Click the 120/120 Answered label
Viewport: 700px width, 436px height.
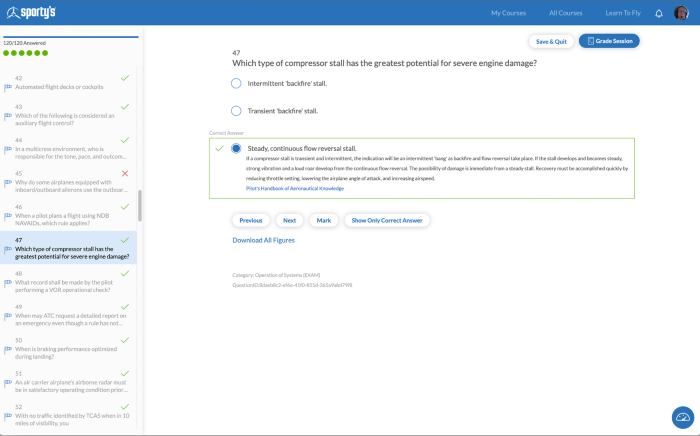pyautogui.click(x=25, y=43)
